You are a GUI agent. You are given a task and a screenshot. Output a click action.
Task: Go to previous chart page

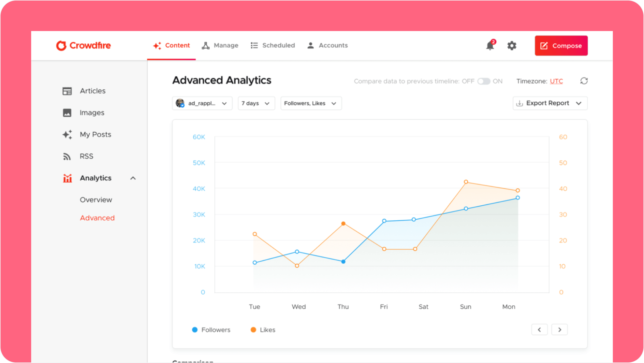[x=539, y=329]
